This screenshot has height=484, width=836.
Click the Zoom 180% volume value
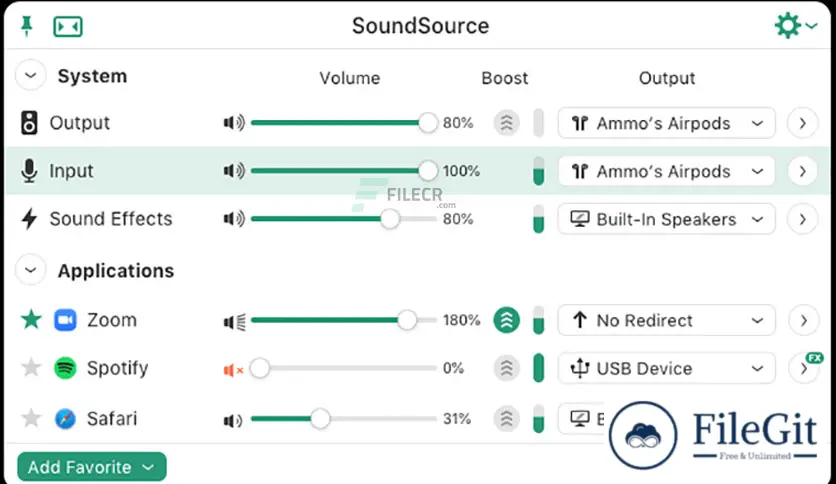tap(461, 320)
